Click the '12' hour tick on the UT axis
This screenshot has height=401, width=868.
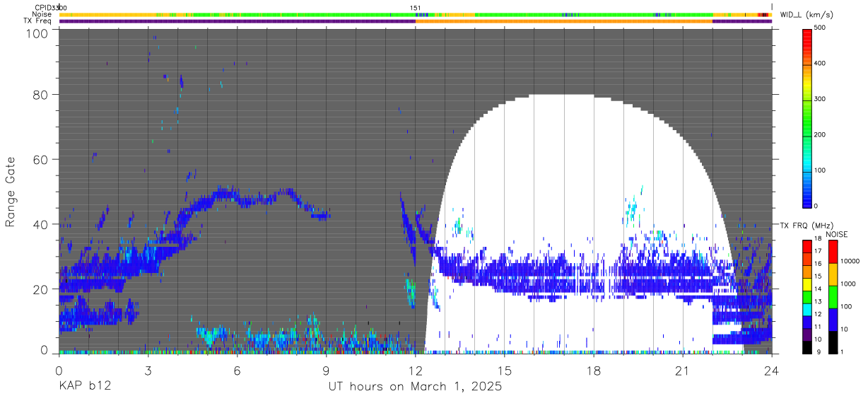pyautogui.click(x=415, y=370)
